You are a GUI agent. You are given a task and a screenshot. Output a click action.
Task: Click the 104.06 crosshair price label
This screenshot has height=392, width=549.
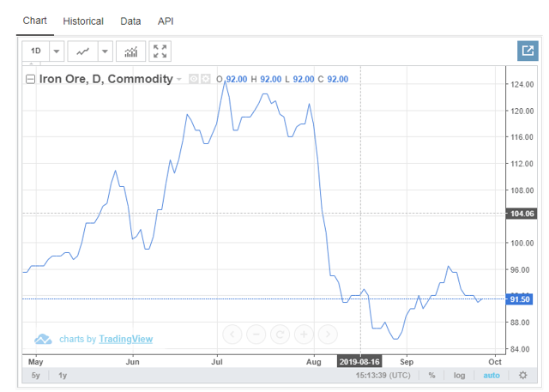point(522,214)
